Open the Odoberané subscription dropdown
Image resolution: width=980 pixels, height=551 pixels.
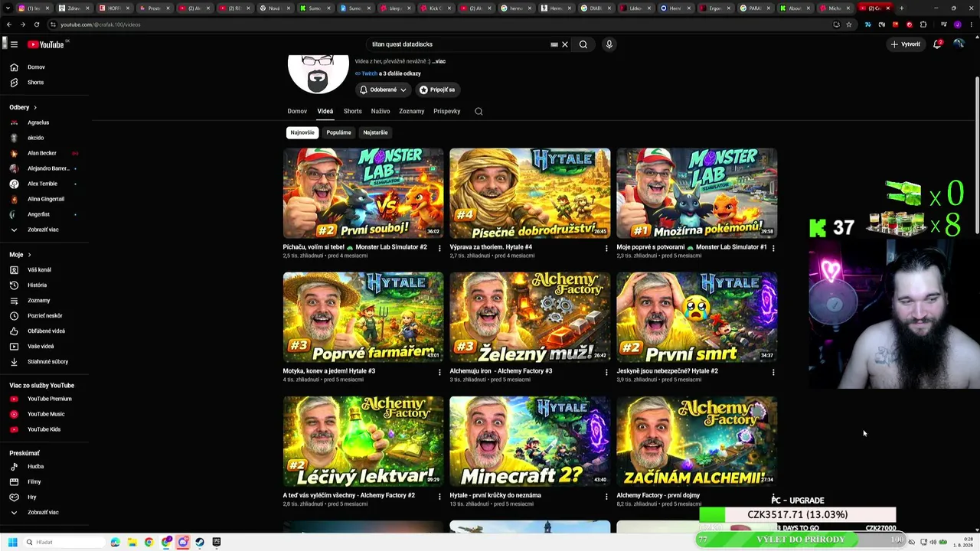click(384, 90)
